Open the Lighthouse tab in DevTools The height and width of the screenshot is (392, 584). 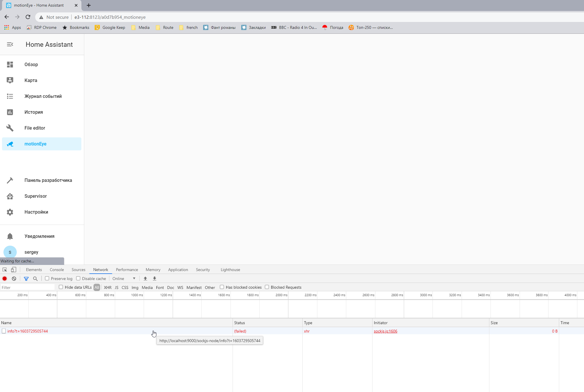(230, 270)
